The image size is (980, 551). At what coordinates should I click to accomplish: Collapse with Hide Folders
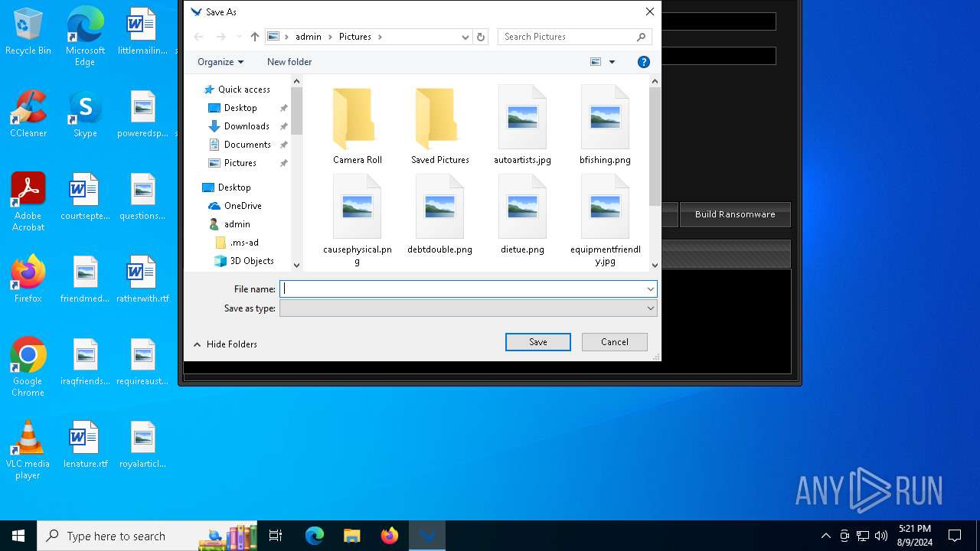(225, 344)
